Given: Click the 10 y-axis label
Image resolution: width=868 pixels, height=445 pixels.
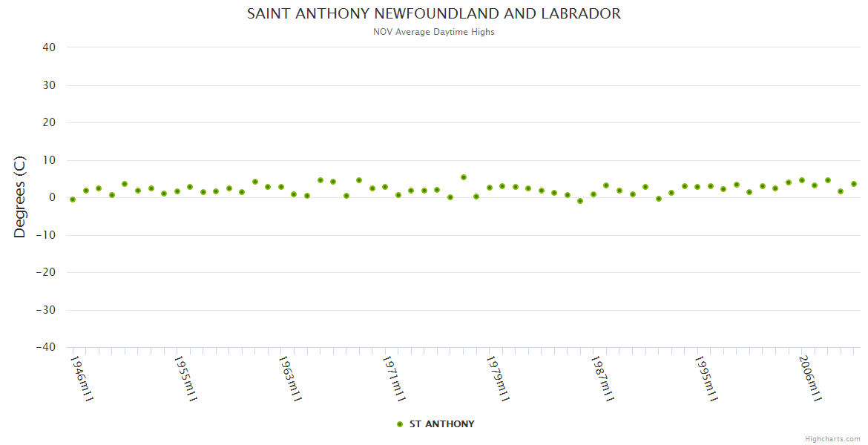Looking at the screenshot, I should [x=49, y=160].
